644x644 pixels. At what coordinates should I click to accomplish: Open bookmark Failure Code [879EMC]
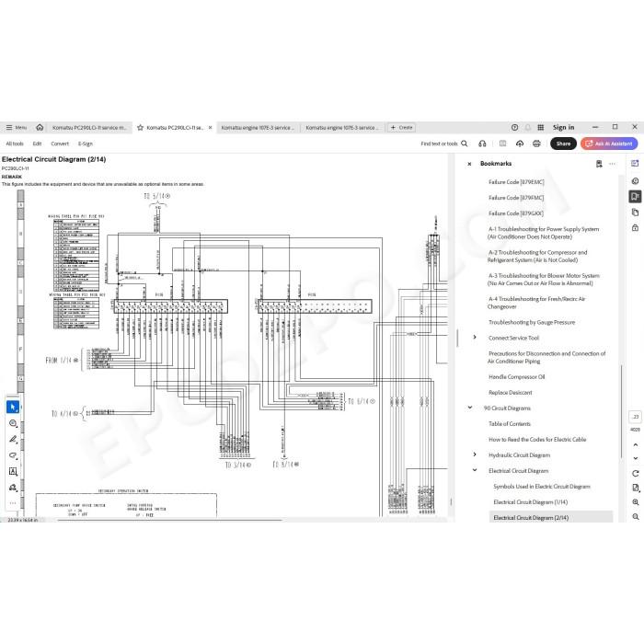tap(516, 182)
